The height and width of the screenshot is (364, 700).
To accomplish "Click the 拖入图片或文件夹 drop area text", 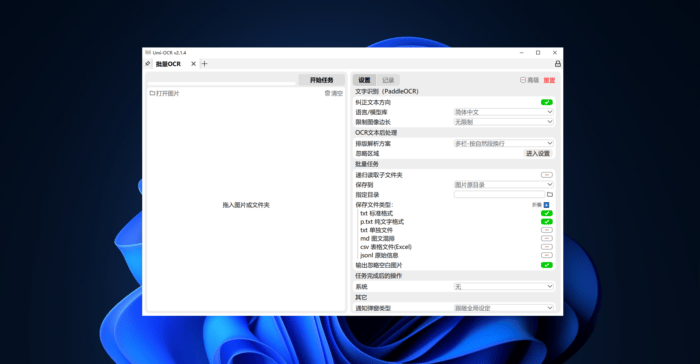I will pyautogui.click(x=246, y=205).
